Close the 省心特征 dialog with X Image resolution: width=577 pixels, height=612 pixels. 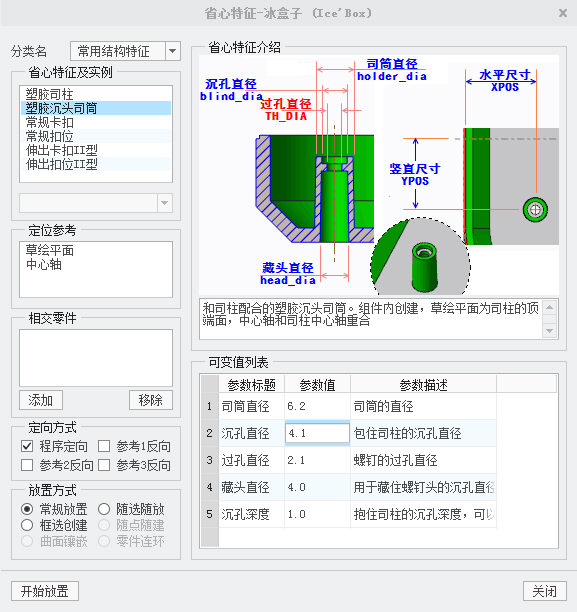562,13
